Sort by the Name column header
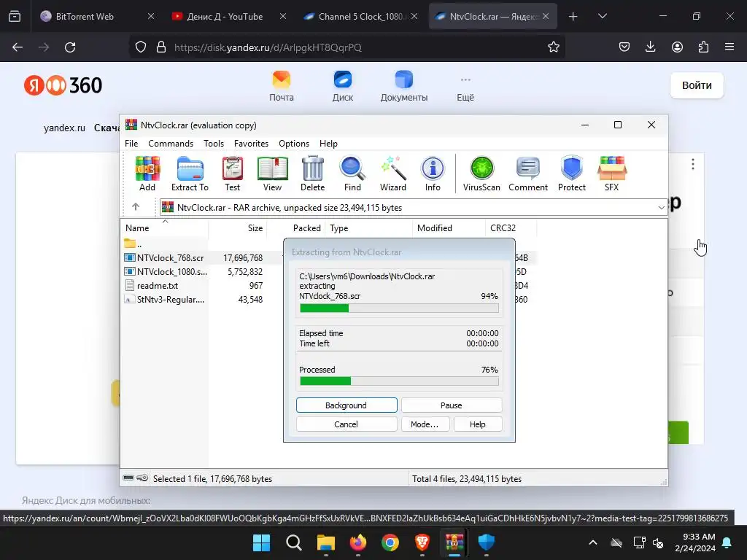The width and height of the screenshot is (747, 560). click(x=164, y=228)
